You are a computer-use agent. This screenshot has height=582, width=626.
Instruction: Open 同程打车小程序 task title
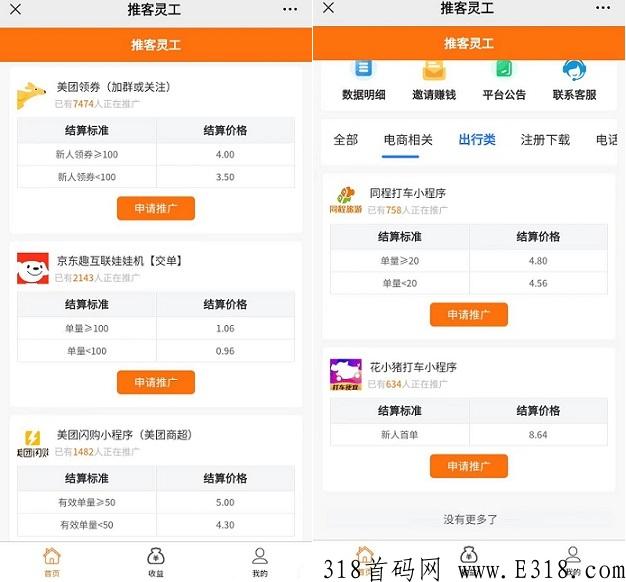pyautogui.click(x=408, y=193)
